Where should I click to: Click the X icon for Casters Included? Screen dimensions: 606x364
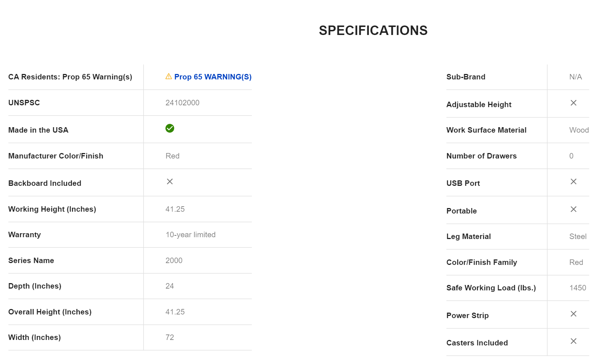(573, 341)
